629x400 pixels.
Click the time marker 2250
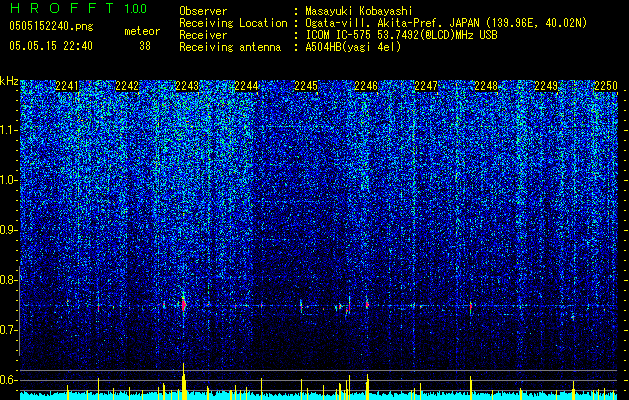tap(606, 86)
